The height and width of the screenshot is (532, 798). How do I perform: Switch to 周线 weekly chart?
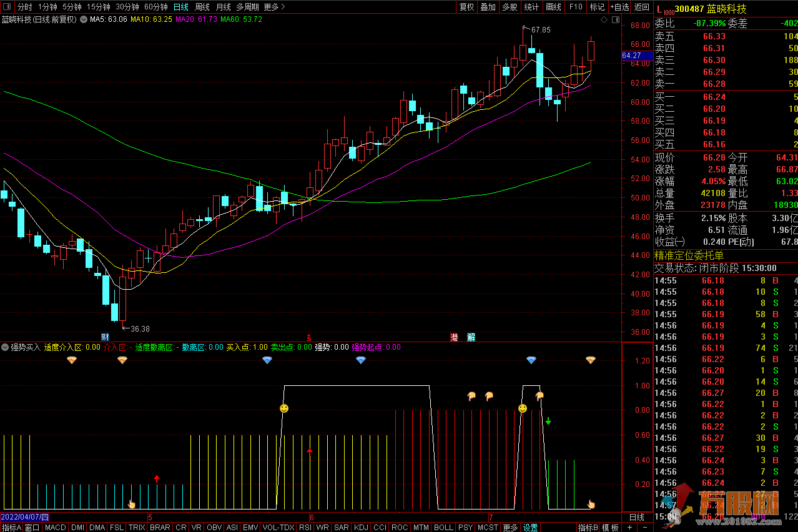[x=202, y=7]
